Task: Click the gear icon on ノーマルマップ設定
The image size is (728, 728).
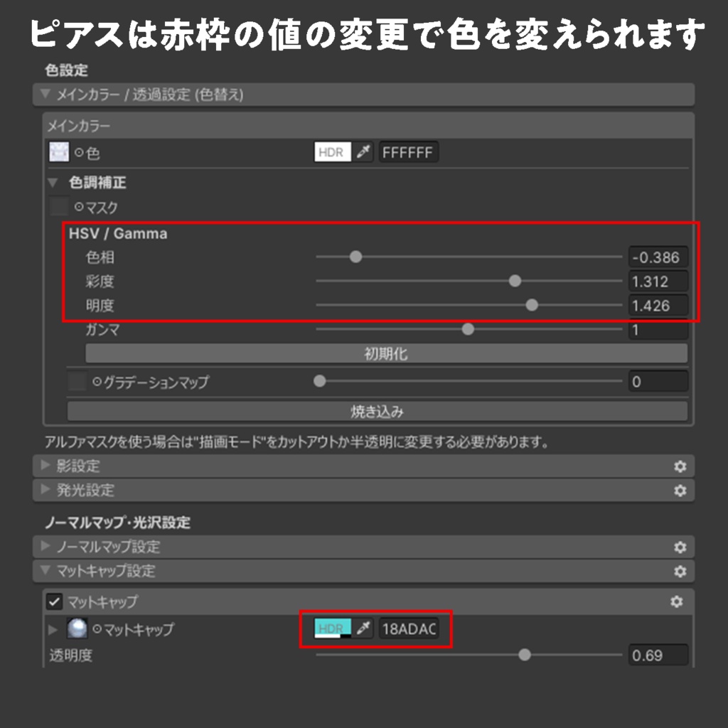Action: tap(680, 547)
